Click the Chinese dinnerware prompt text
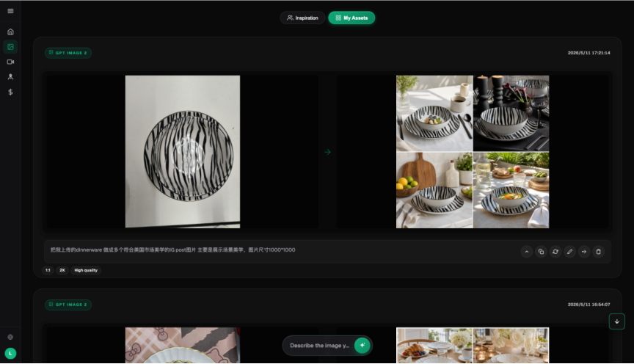This screenshot has height=364, width=634. pos(172,250)
